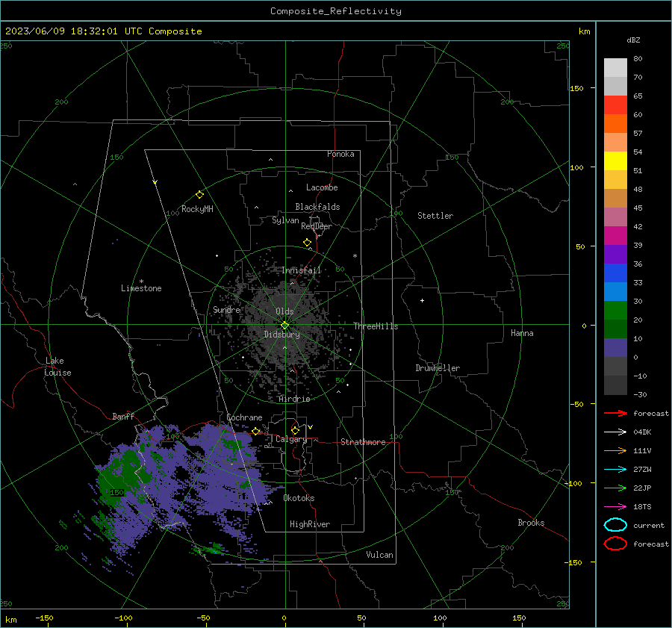Click the Airdrie city label

tap(294, 399)
